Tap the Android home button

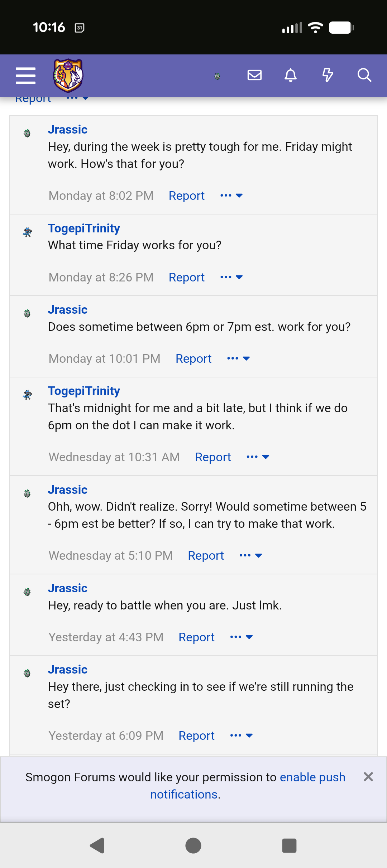[193, 845]
